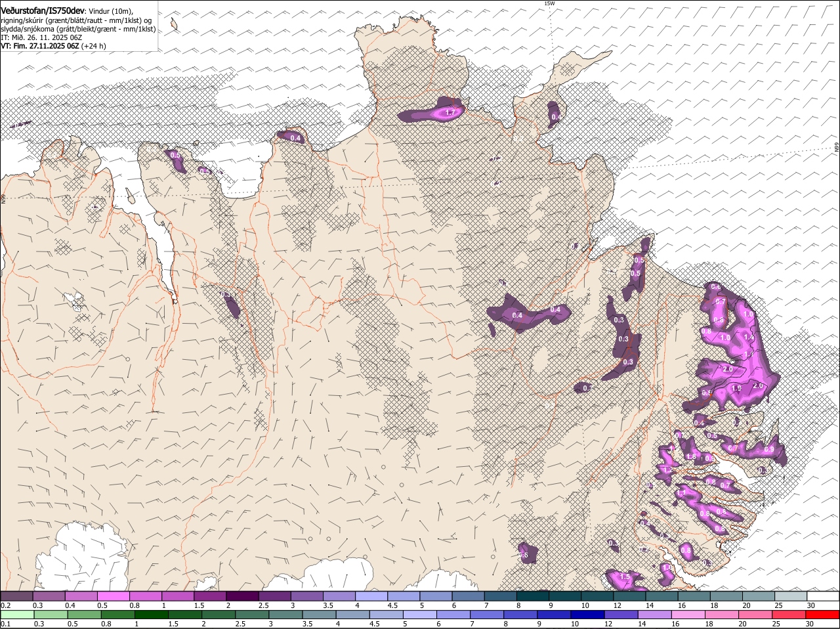Click the upper legend swatch labeled 0.2
840x629 pixels.
pyautogui.click(x=17, y=596)
